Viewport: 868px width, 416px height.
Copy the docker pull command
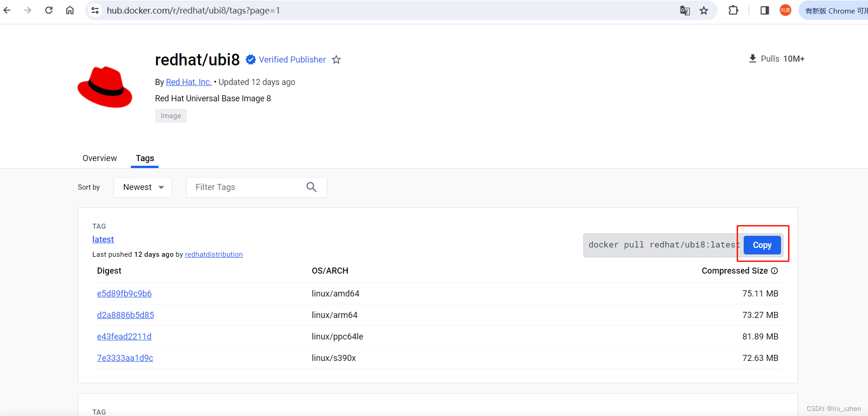[762, 245]
